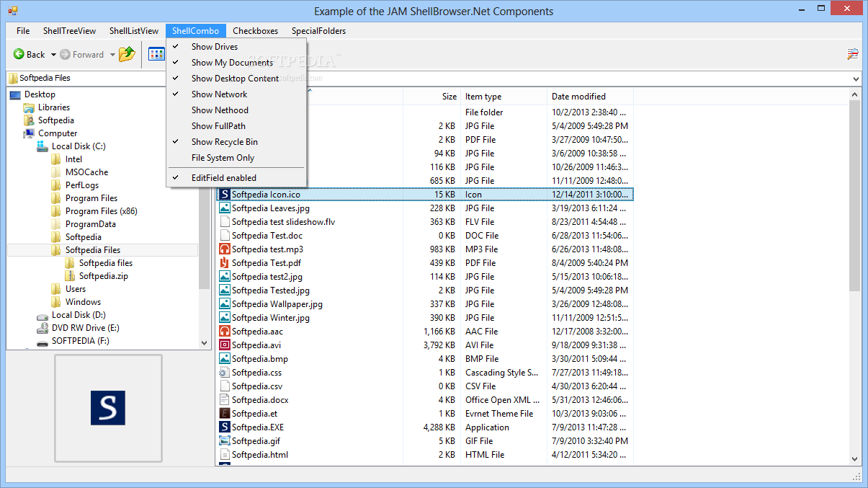Screen dimensions: 868x488
Task: Click the Forward arrow icon
Action: point(65,54)
